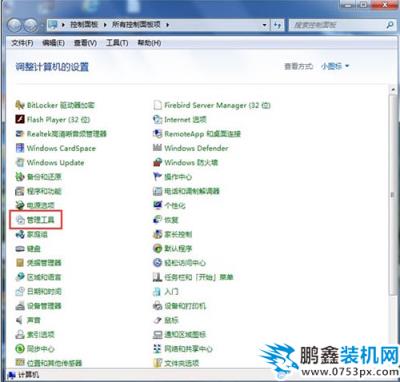Click the control panel search box
The height and width of the screenshot is (382, 400).
click(337, 25)
